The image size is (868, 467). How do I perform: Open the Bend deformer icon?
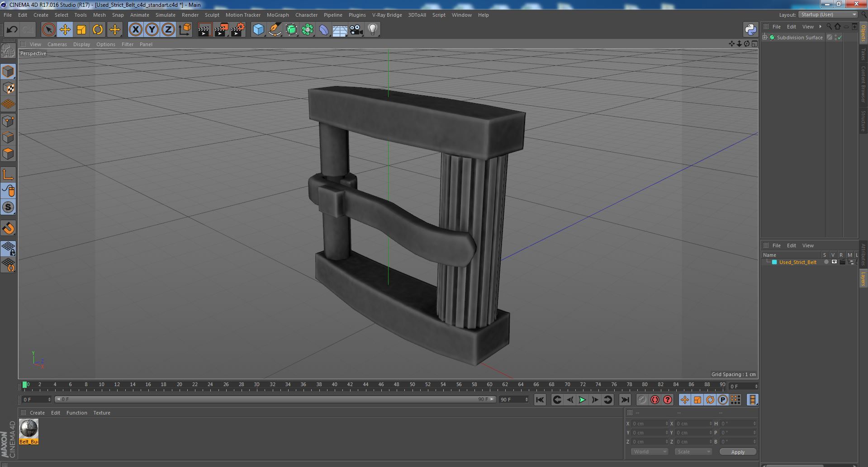click(324, 30)
